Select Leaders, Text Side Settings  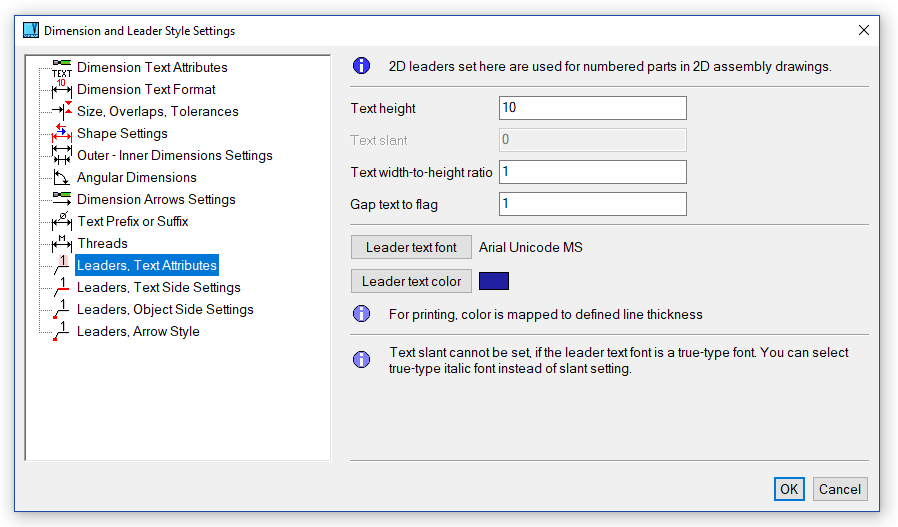click(x=158, y=288)
